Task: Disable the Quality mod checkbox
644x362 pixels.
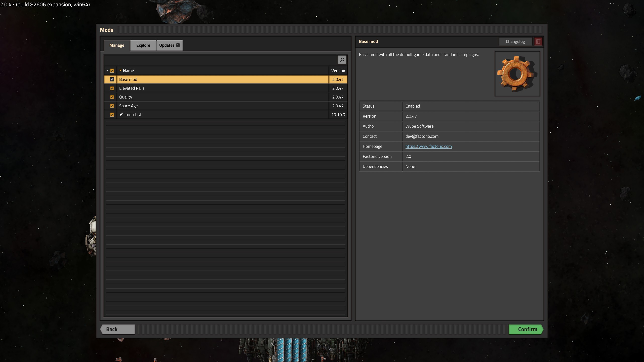Action: point(112,97)
